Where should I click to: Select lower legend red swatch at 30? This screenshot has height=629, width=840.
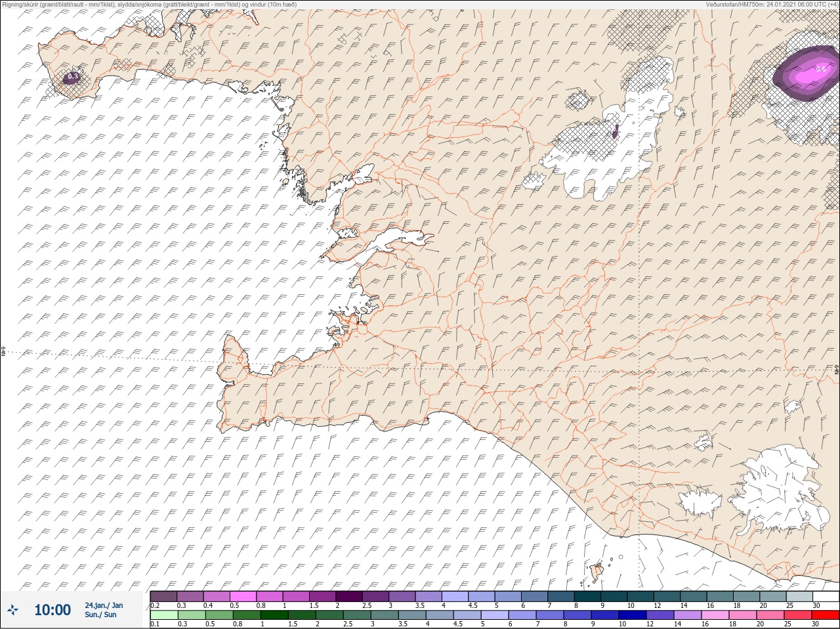826,615
